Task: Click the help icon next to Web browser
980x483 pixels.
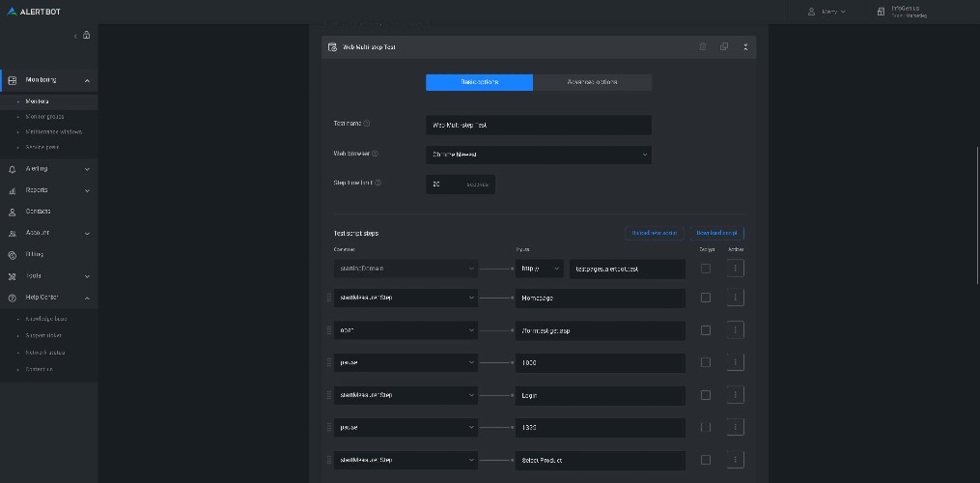Action: (x=375, y=154)
